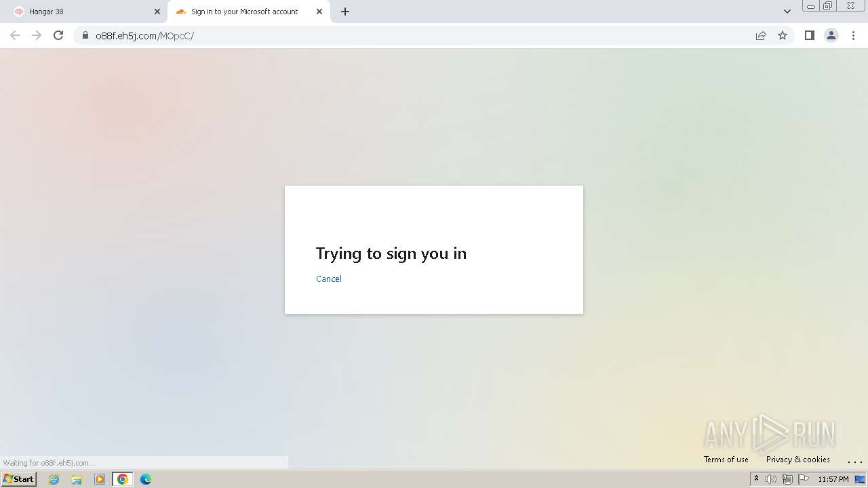Click the show desktop icon in tray
Viewport: 868px width, 488px height.
point(860,479)
